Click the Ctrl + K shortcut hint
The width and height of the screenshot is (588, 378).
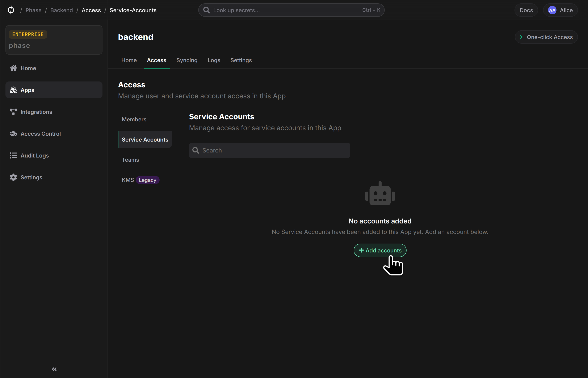click(371, 10)
